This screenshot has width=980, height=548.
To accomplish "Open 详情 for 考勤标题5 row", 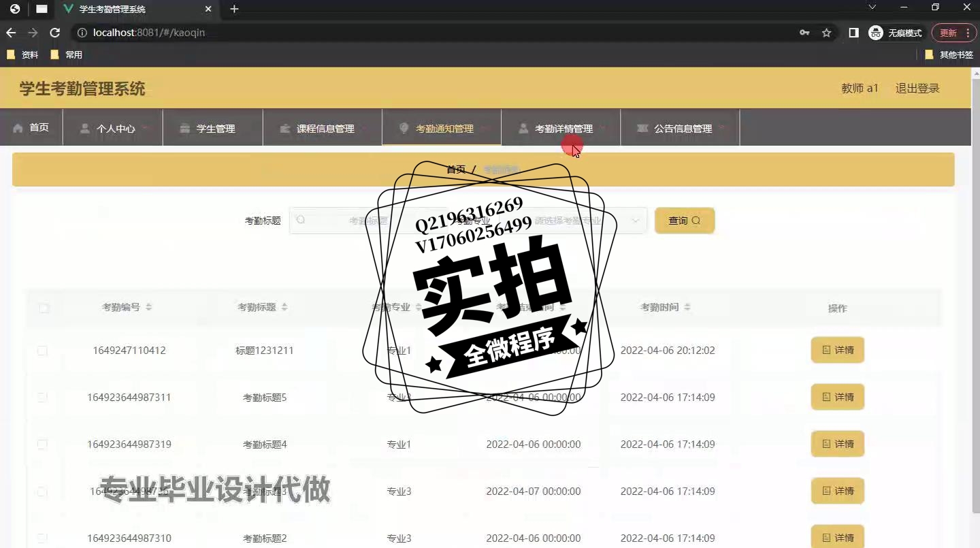I will pyautogui.click(x=838, y=397).
